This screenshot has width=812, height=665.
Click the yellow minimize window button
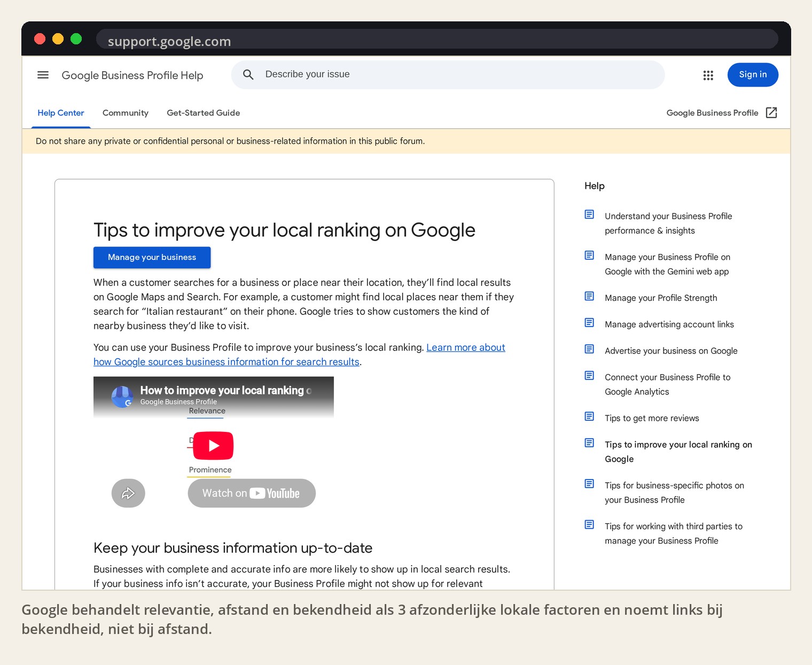tap(58, 38)
